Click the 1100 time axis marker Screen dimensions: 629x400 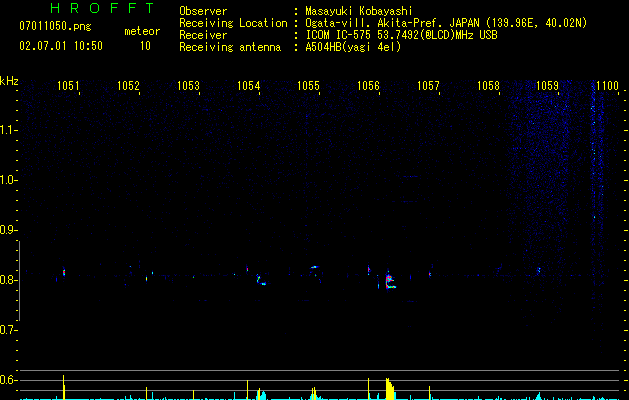tap(607, 86)
